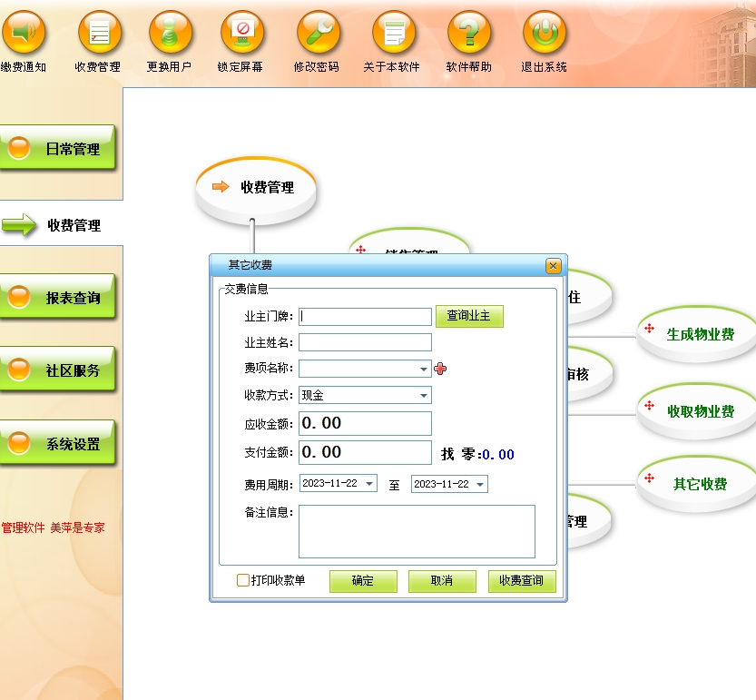Image resolution: width=756 pixels, height=700 pixels.
Task: Open the end date picker dropdown
Action: (479, 484)
